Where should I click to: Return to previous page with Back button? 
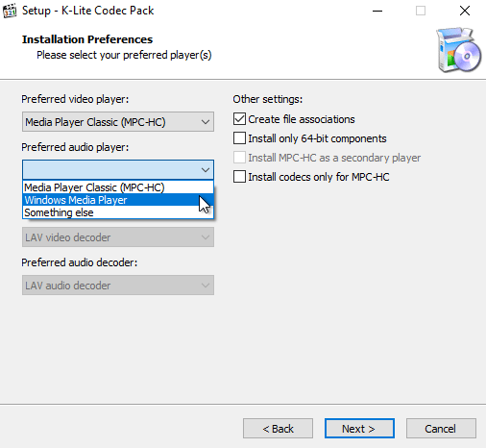pos(278,428)
